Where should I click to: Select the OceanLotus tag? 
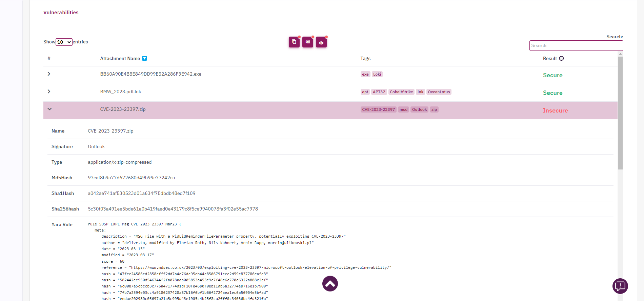(x=439, y=92)
